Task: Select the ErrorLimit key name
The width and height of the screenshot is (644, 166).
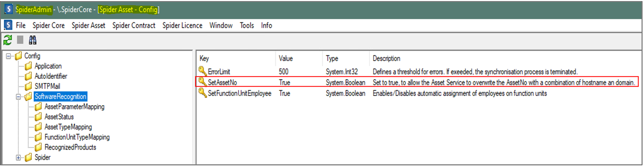Action: pos(219,72)
